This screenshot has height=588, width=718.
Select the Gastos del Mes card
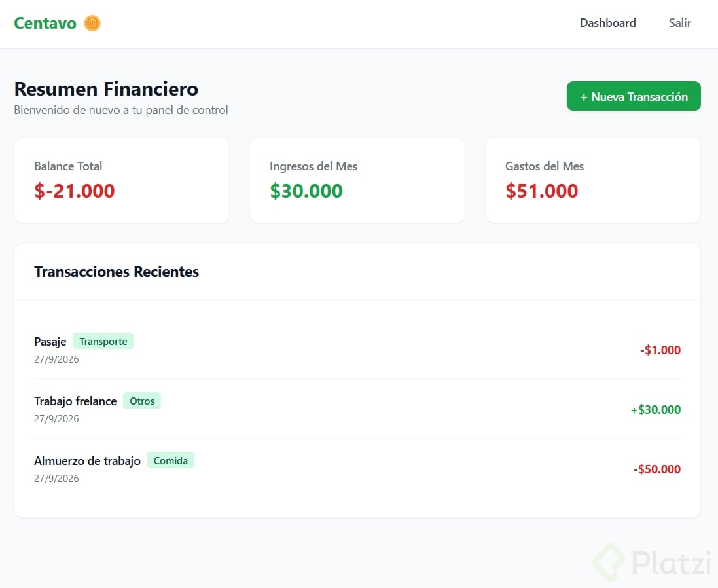(x=593, y=181)
